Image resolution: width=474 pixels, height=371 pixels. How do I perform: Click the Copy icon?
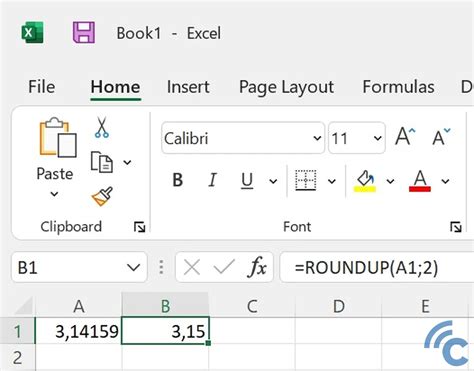coord(102,162)
